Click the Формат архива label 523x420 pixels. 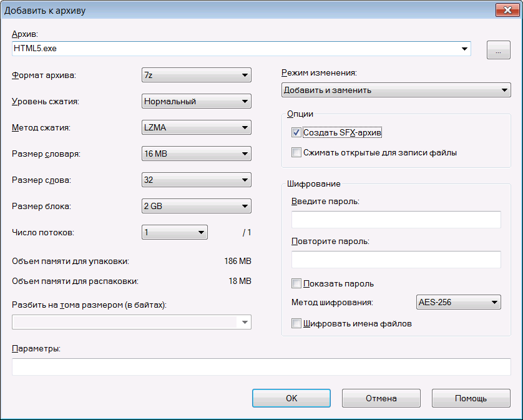[x=44, y=76]
